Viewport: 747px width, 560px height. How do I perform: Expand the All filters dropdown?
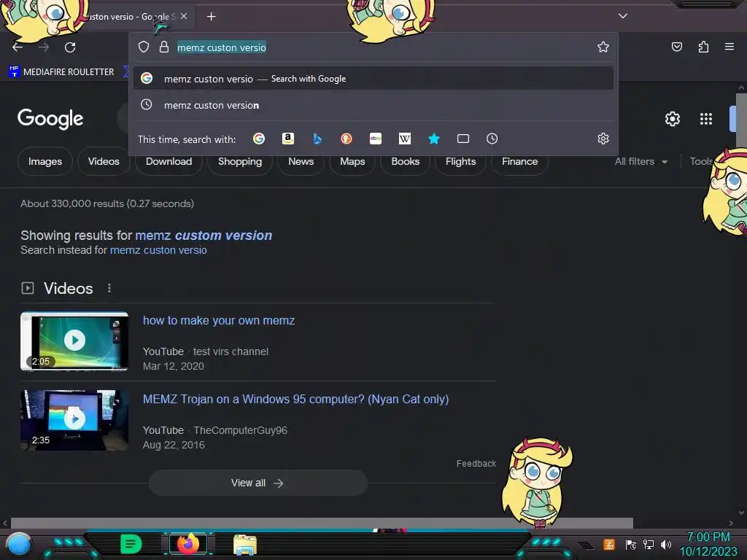pos(640,161)
